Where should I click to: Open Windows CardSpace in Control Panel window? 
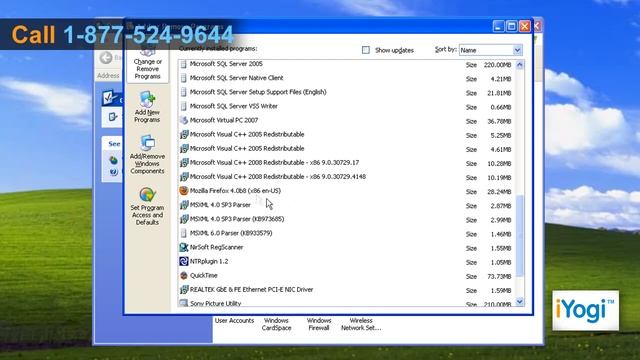(276, 324)
